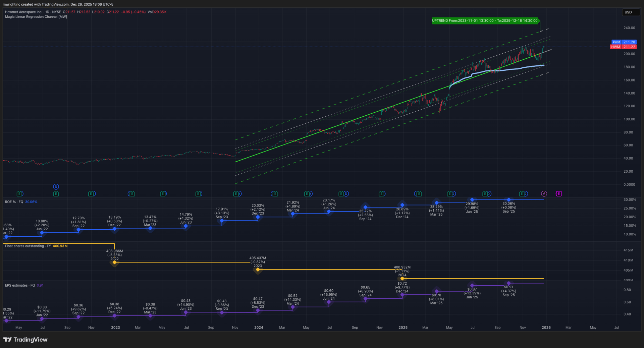Click the 2024 label on the time axis
Viewport: 644px width, 348px height.
click(x=259, y=328)
